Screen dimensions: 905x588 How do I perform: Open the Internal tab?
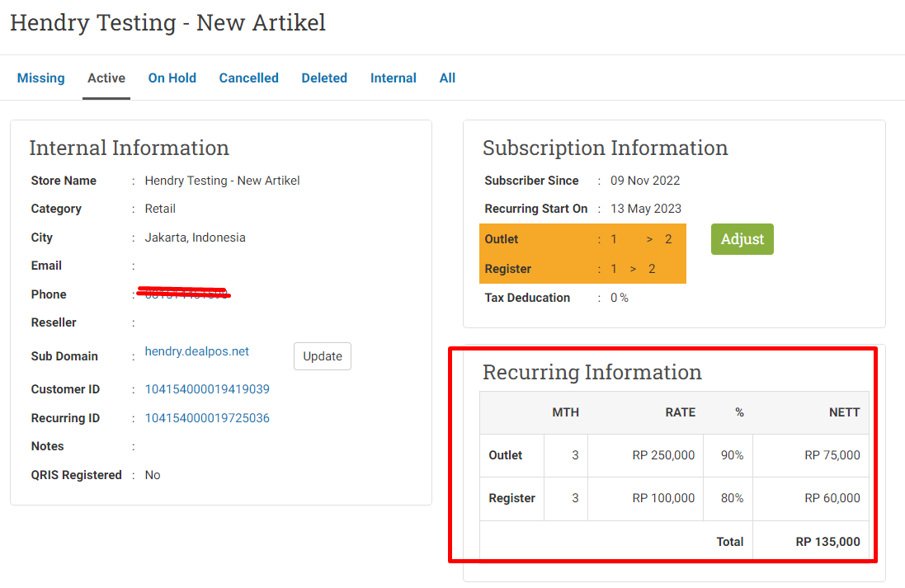tap(393, 78)
